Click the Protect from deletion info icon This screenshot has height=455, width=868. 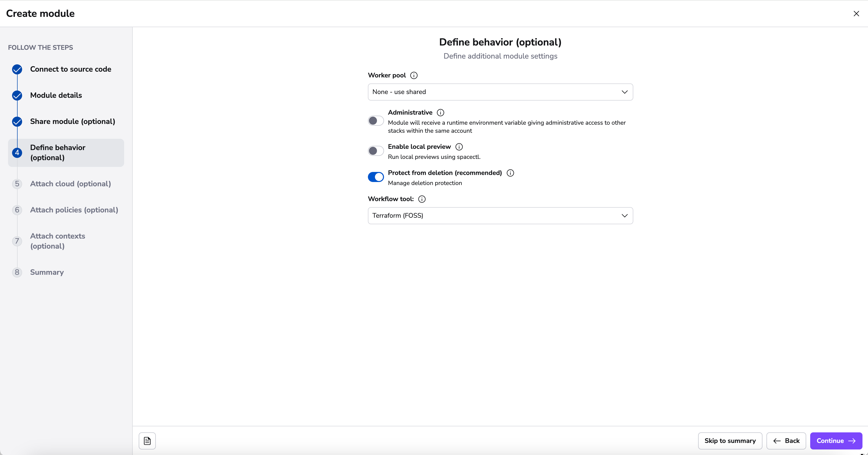pos(510,173)
